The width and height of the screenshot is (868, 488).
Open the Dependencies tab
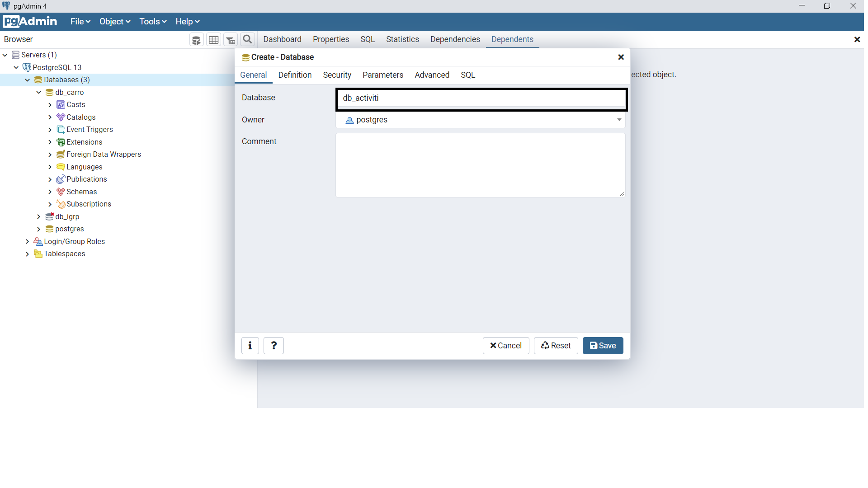455,39
